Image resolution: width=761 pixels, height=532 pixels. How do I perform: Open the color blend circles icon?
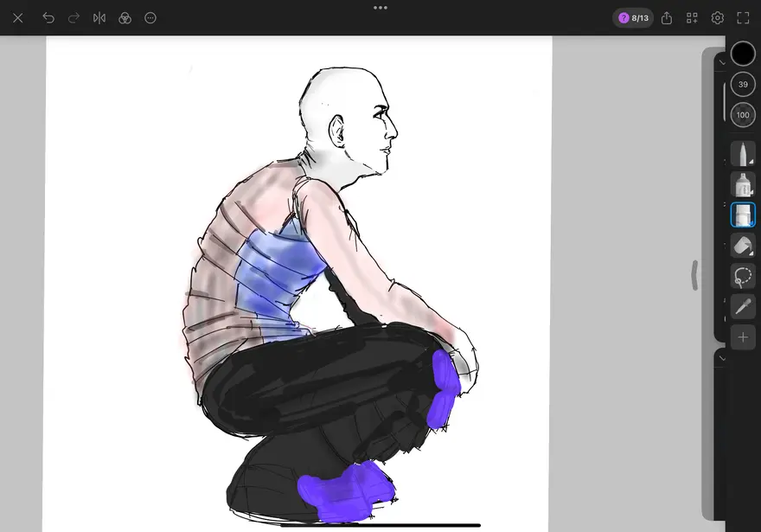[x=125, y=18]
